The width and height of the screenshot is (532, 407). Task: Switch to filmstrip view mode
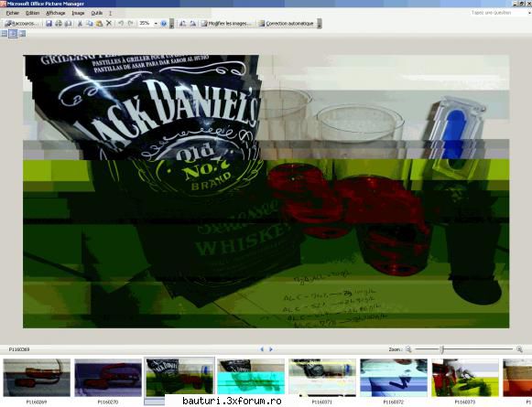point(13,33)
